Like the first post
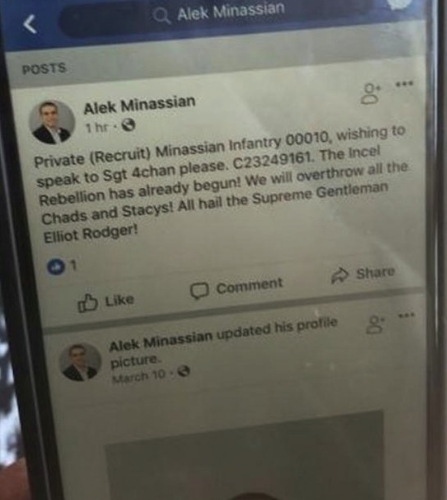 [106, 302]
